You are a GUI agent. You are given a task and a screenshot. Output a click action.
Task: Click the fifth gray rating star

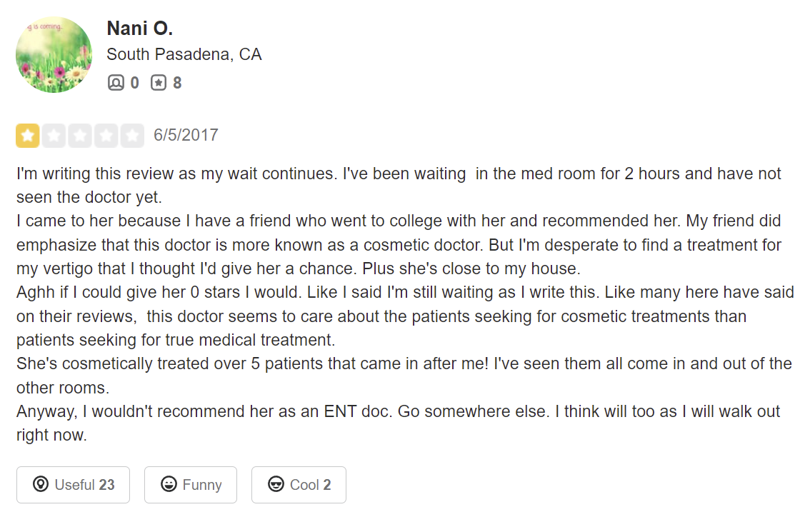point(132,136)
